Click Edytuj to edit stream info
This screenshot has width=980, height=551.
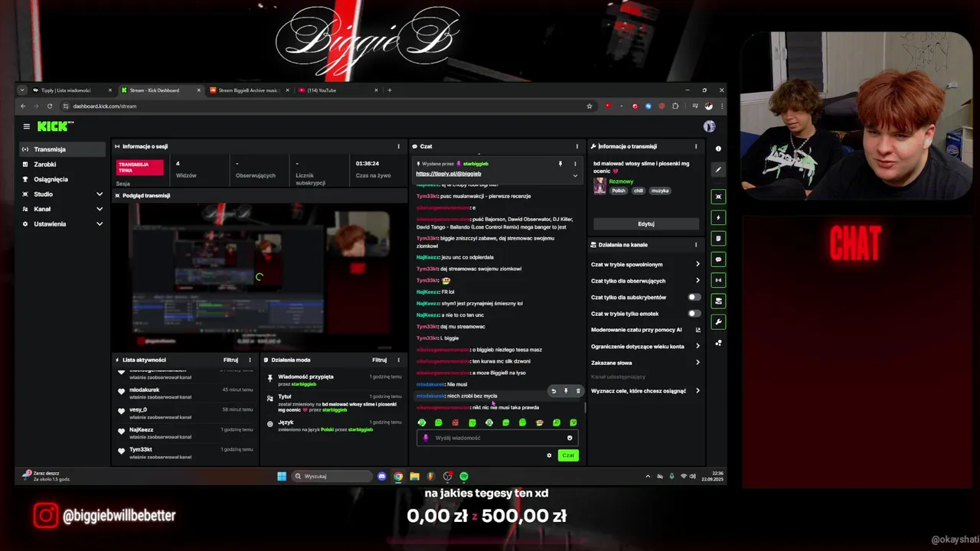(646, 224)
